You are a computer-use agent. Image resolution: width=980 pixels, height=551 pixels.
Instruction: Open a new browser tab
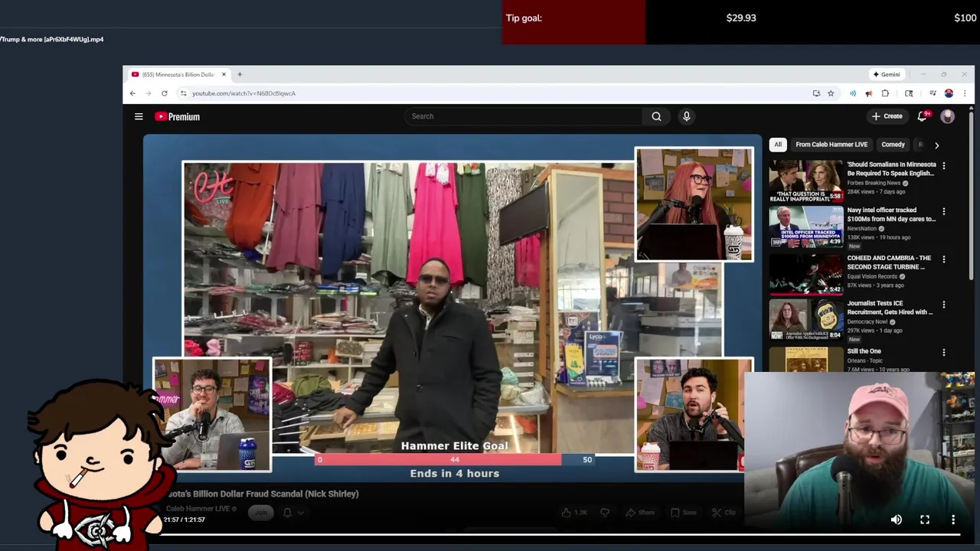(x=240, y=74)
